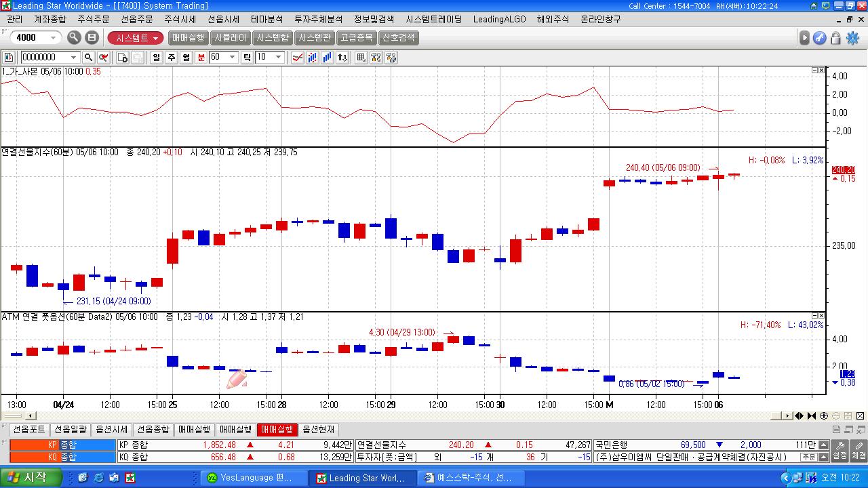This screenshot has height=488, width=868.
Task: Click the magnifier search icon beside 4000
Action: click(74, 38)
